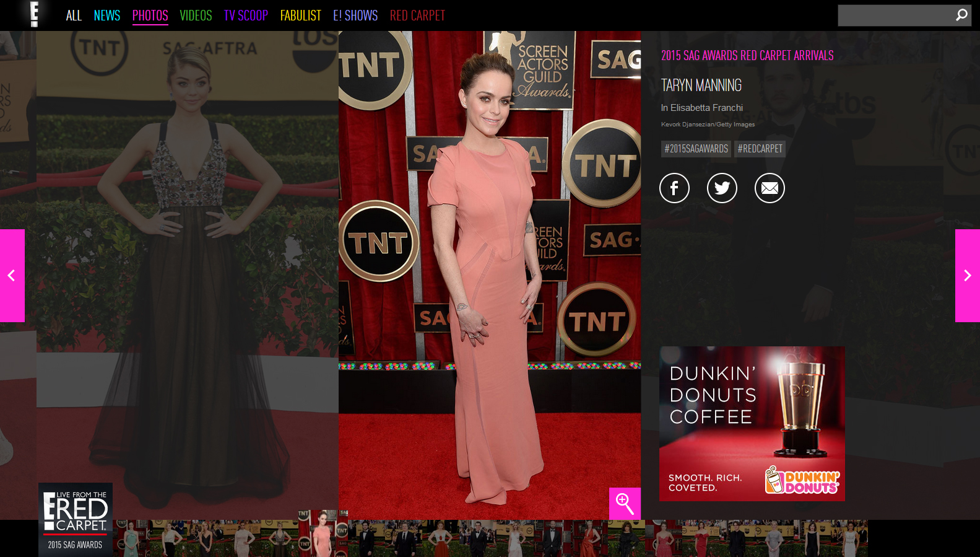
Task: Click the search magnifier icon
Action: tap(961, 15)
